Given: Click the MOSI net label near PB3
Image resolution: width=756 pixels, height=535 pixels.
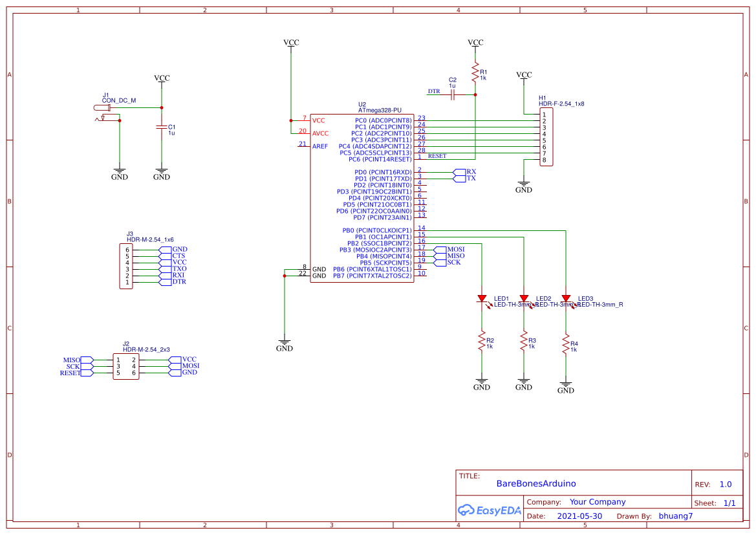Looking at the screenshot, I should pyautogui.click(x=453, y=248).
